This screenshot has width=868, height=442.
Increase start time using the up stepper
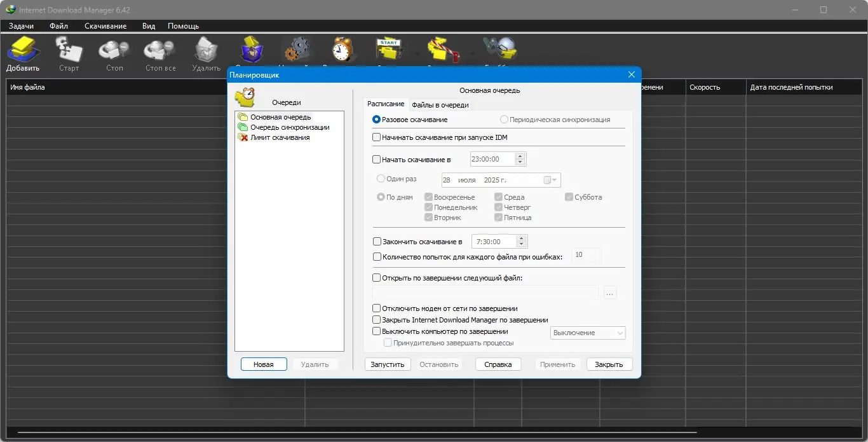pos(520,156)
